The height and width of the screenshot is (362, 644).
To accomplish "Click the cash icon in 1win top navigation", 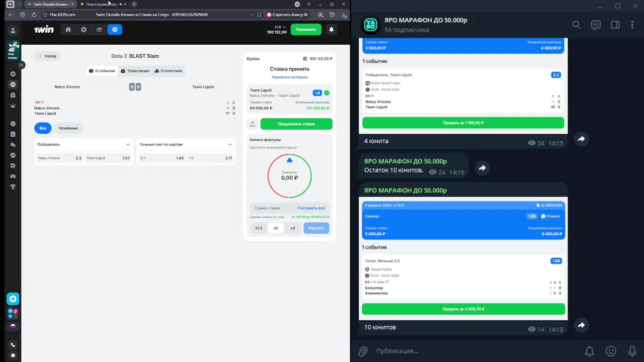I will [x=99, y=30].
